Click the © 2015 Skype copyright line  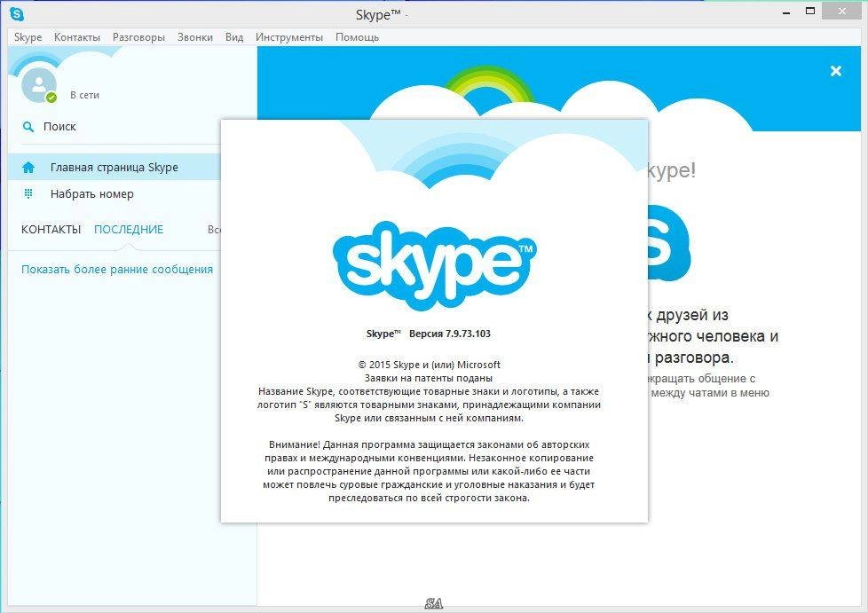429,365
